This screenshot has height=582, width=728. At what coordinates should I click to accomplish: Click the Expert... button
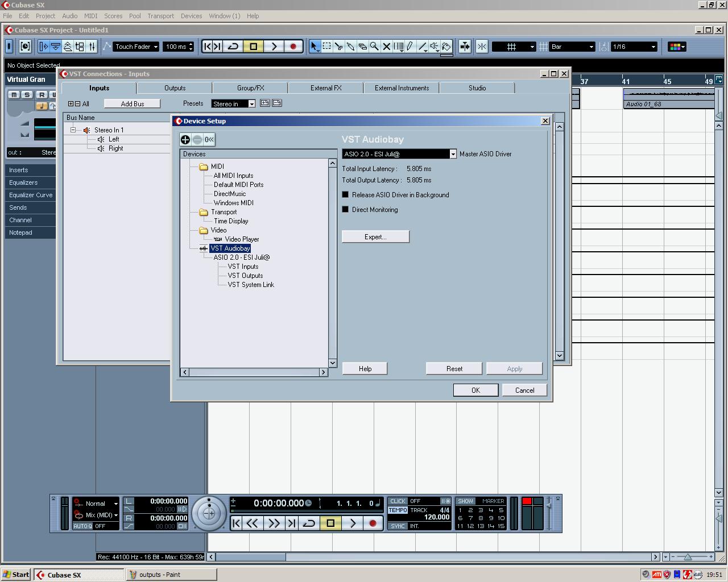[375, 236]
